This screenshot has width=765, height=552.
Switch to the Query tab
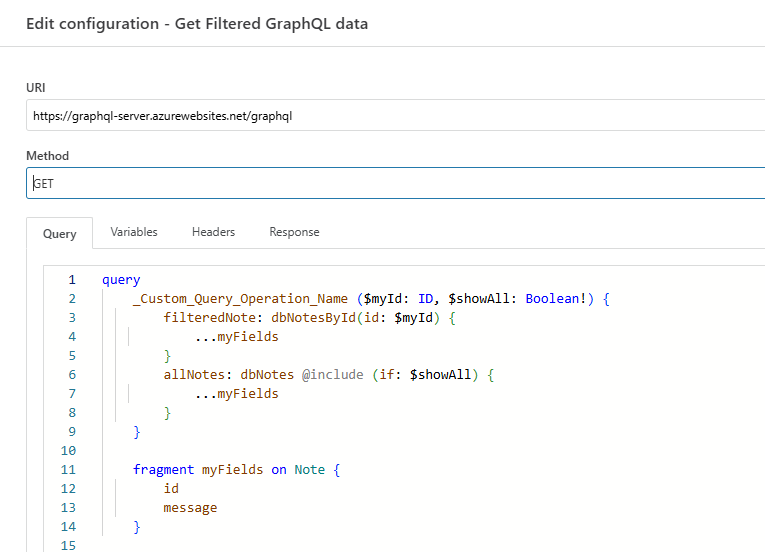point(59,234)
